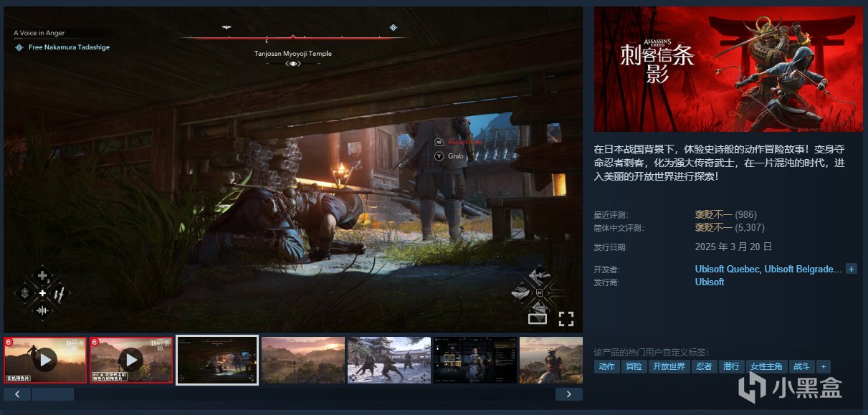Open the Ubisoft publisher link

point(710,282)
